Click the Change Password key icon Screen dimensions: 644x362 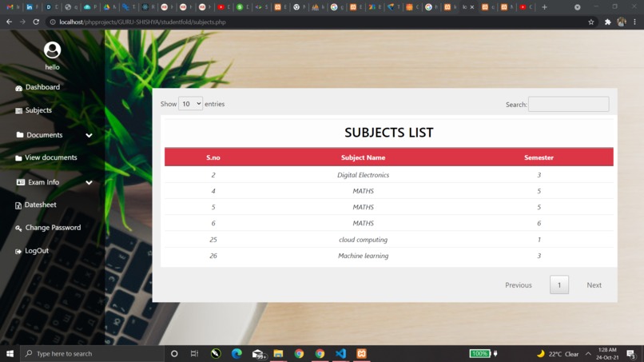[x=18, y=229]
